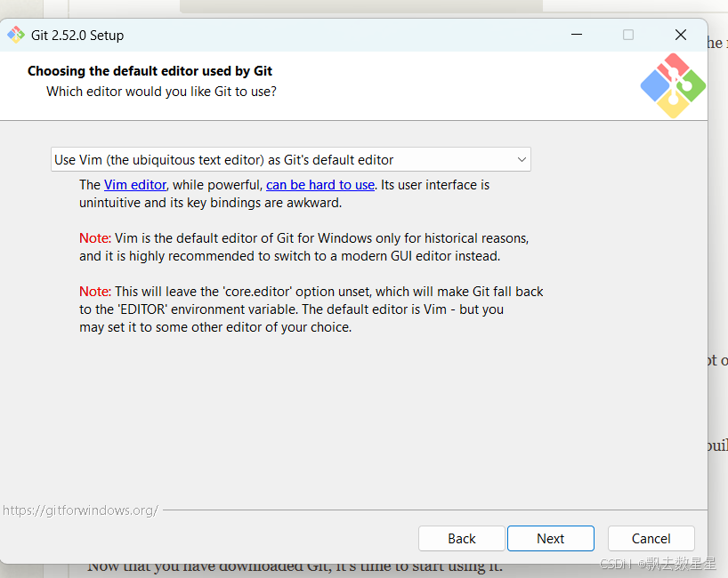Click Next to continue setup
This screenshot has width=728, height=578.
coord(551,539)
